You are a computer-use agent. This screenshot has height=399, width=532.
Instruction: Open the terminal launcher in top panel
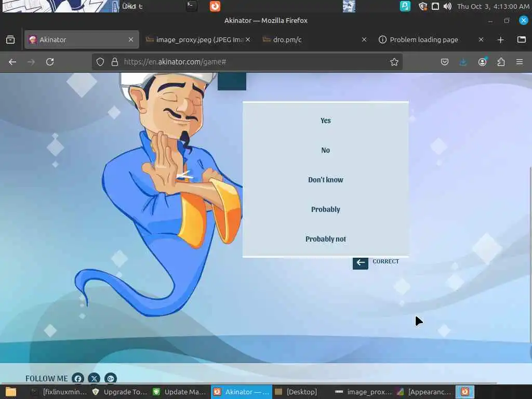click(x=191, y=6)
